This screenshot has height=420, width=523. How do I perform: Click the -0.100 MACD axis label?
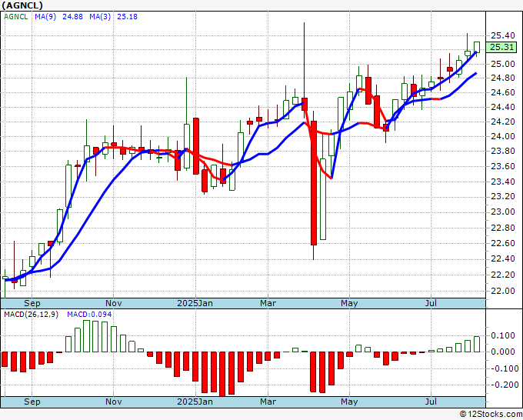pos(503,368)
